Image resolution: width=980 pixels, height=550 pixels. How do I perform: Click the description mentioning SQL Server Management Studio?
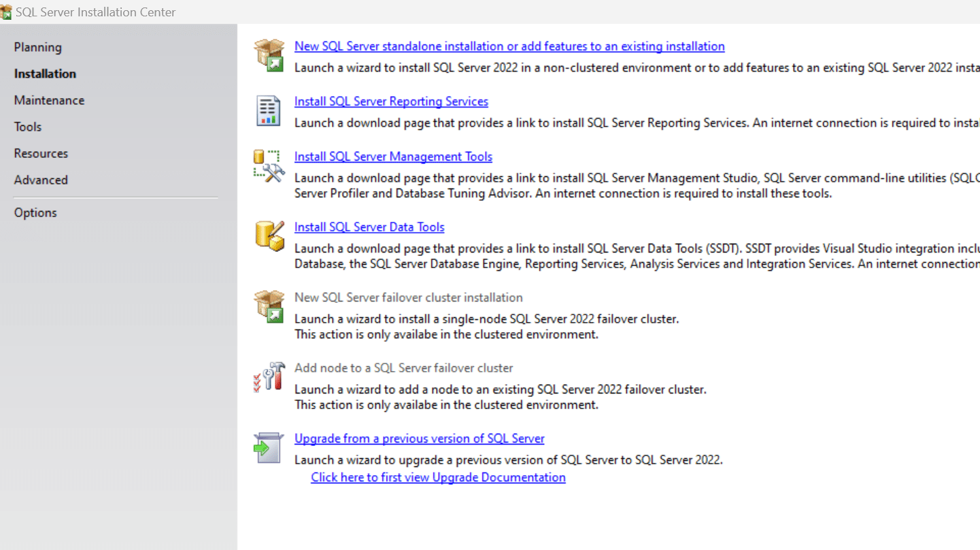pyautogui.click(x=637, y=186)
